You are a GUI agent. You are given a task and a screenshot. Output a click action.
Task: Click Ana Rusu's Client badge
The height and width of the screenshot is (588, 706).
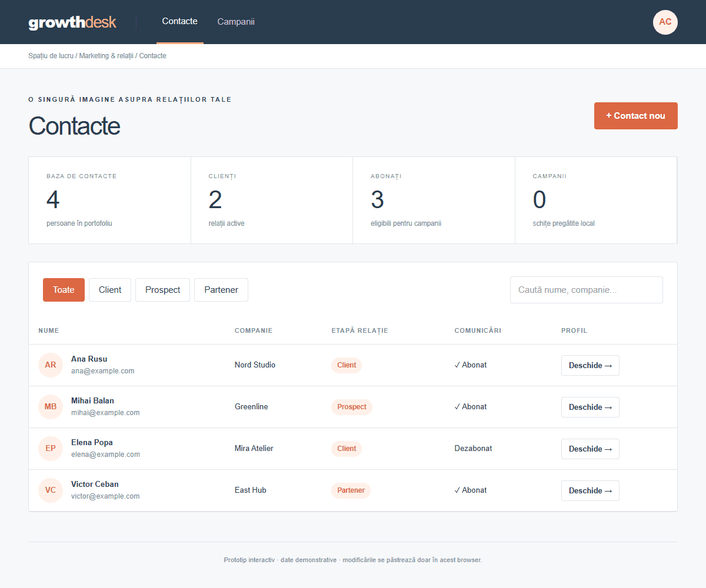coord(347,365)
